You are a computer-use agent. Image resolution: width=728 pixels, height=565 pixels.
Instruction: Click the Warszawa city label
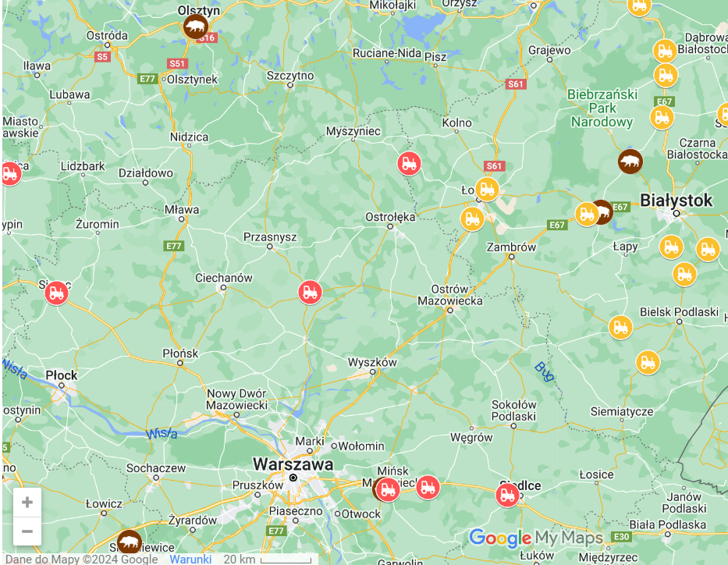[293, 464]
